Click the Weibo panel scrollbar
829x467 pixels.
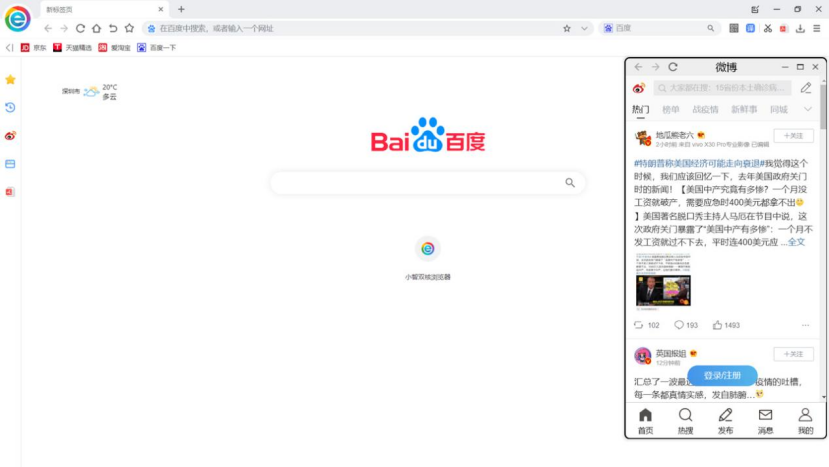(823, 105)
